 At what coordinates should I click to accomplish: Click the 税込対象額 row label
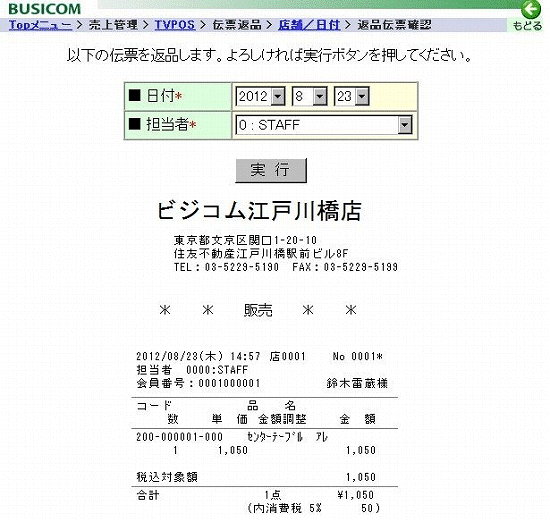point(167,477)
